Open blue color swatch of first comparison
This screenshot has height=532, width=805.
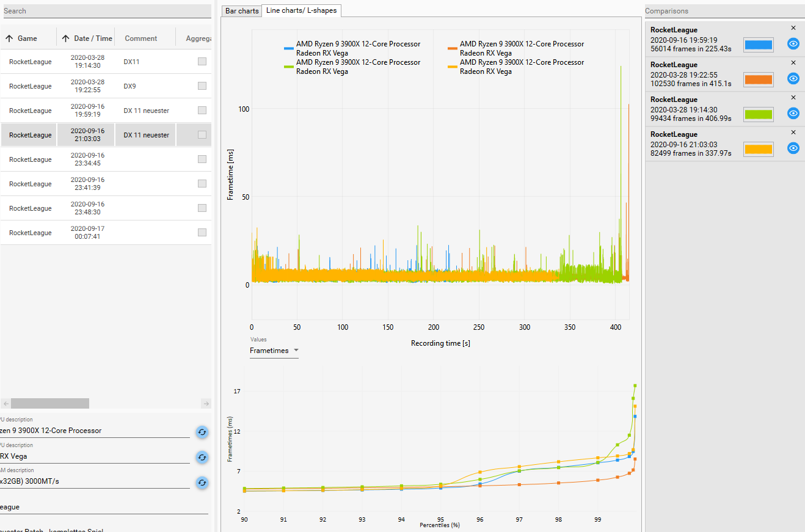tap(758, 45)
